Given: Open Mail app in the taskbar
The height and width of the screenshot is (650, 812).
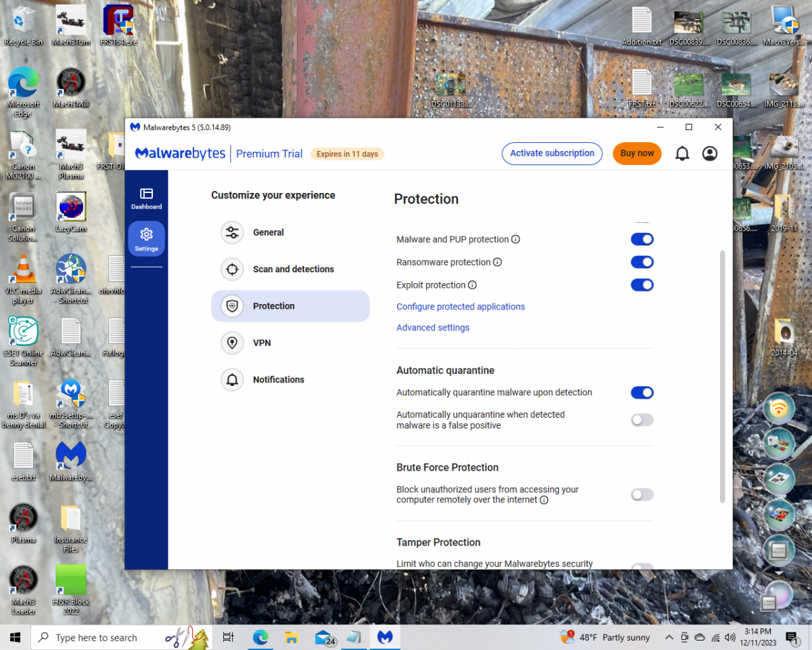Looking at the screenshot, I should [324, 637].
